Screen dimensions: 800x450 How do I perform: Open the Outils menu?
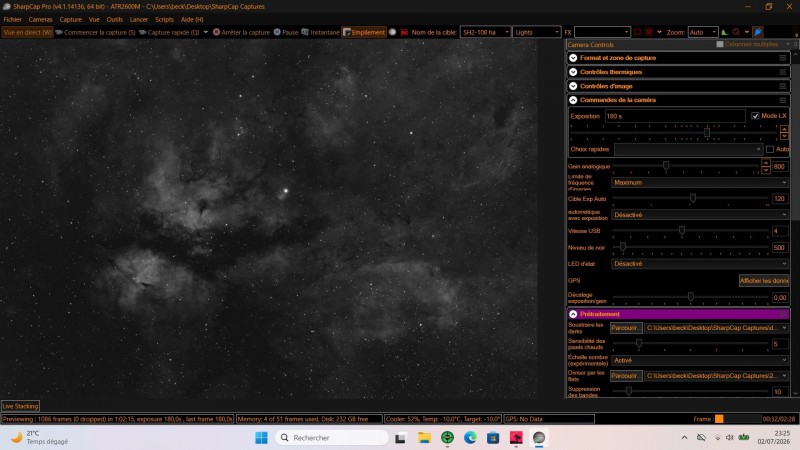coord(115,19)
